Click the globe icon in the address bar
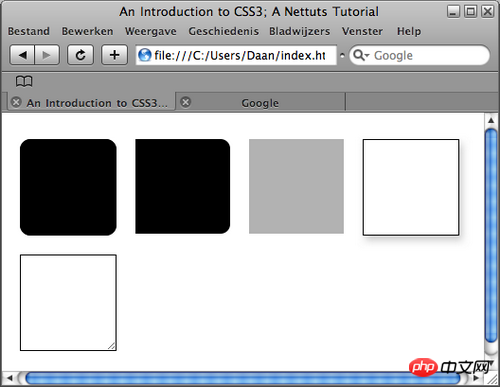 (145, 55)
